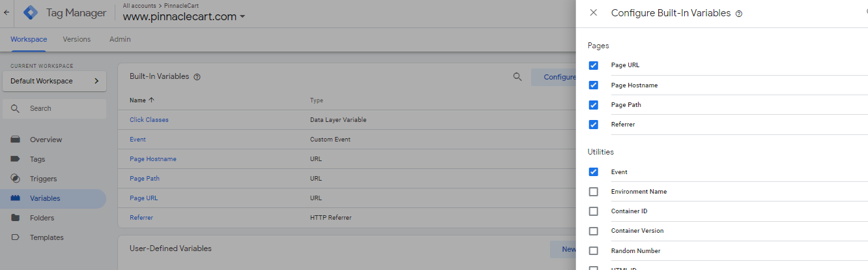This screenshot has height=270, width=868.
Task: Enable the Container ID checkbox
Action: [x=593, y=211]
